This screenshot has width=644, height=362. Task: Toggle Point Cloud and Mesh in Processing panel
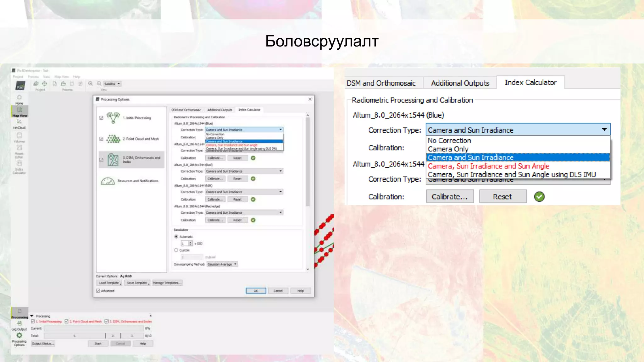tap(66, 321)
